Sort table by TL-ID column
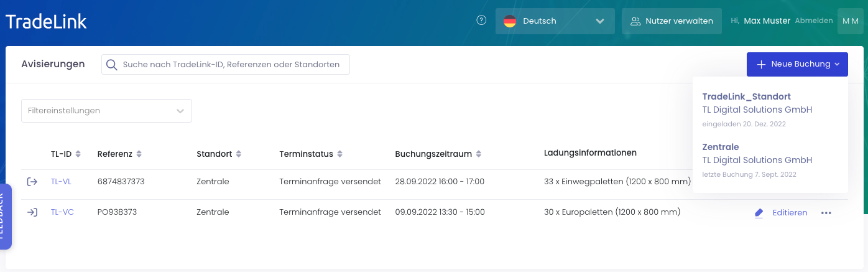868x272 pixels. pyautogui.click(x=78, y=154)
